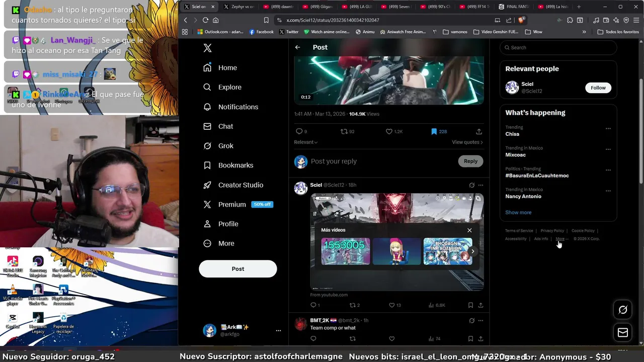Image resolution: width=644 pixels, height=362 pixels.
Task: Open the Ark account options menu
Action: [x=278, y=330]
